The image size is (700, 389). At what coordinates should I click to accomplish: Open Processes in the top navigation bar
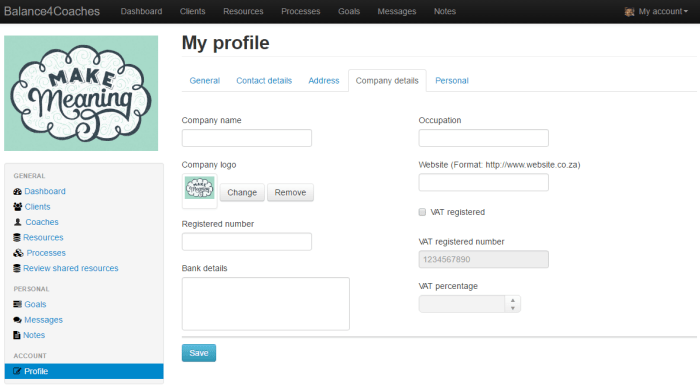coord(300,12)
